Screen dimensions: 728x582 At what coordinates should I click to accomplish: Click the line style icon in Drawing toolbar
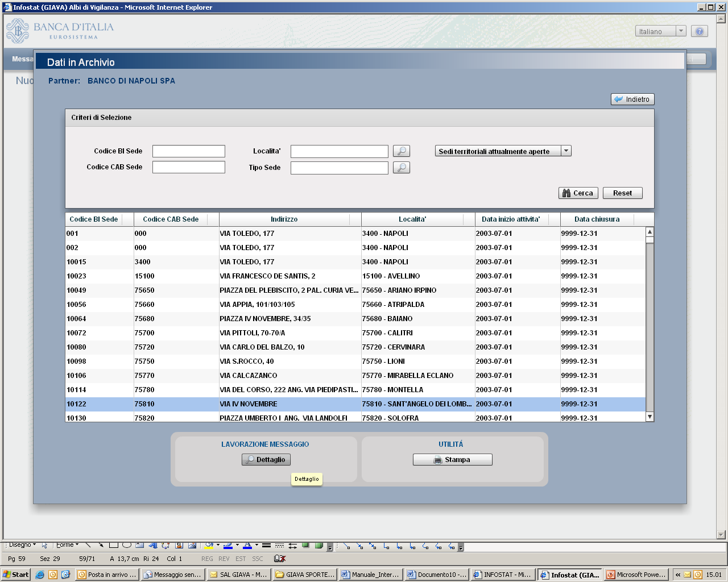tap(266, 545)
